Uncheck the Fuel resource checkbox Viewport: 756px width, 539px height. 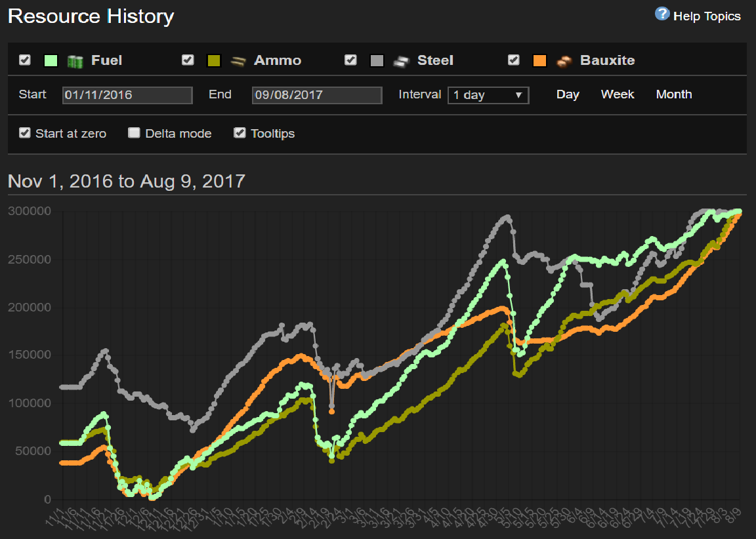25,60
